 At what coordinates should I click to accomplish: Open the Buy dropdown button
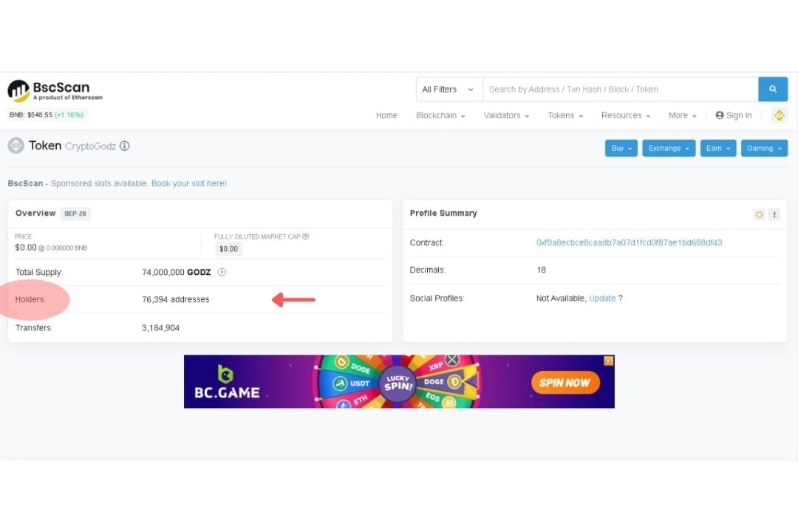tap(621, 148)
